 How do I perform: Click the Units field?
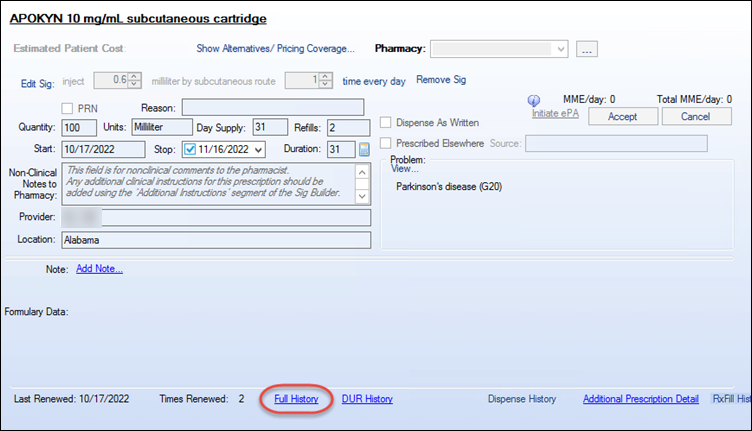tap(162, 127)
